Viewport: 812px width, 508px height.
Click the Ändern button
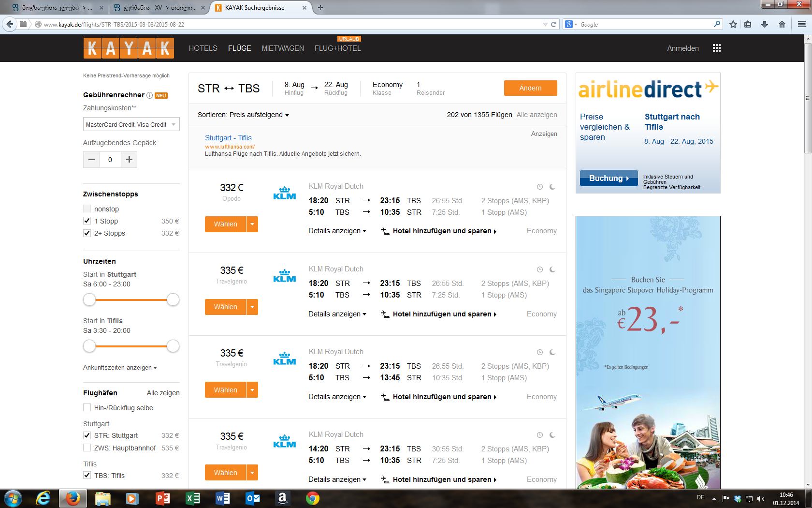[x=531, y=88]
